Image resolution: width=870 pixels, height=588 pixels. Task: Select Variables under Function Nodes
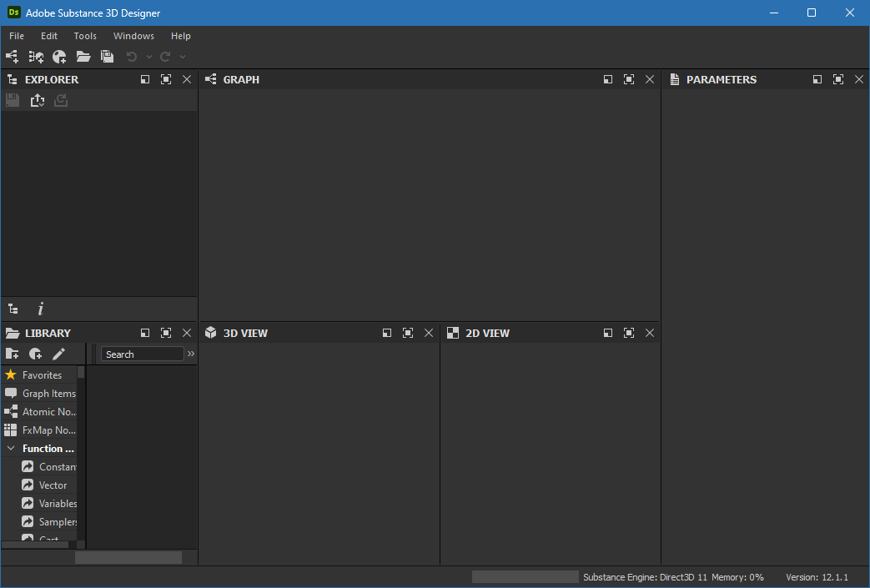pyautogui.click(x=48, y=503)
